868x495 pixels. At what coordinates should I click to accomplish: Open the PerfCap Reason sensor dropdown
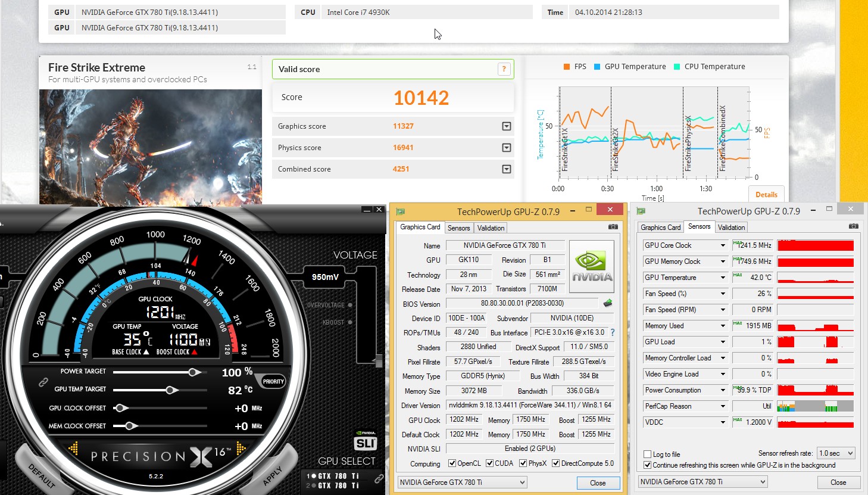coord(723,406)
